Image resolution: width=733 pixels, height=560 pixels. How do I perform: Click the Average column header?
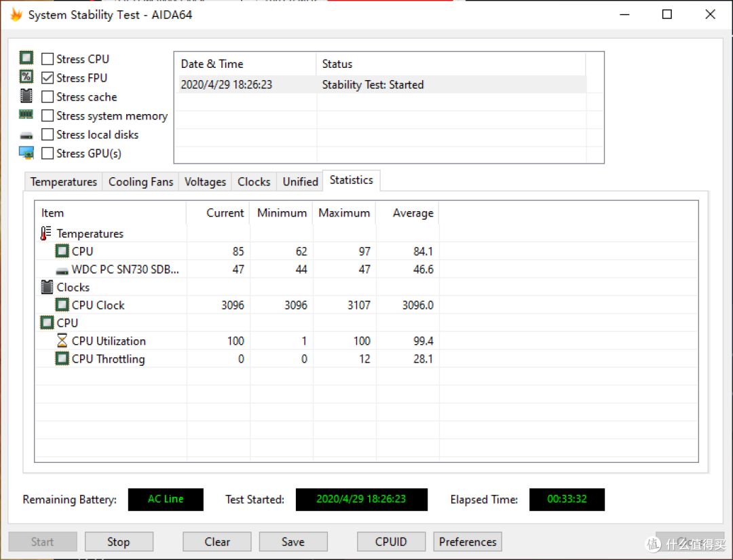408,213
